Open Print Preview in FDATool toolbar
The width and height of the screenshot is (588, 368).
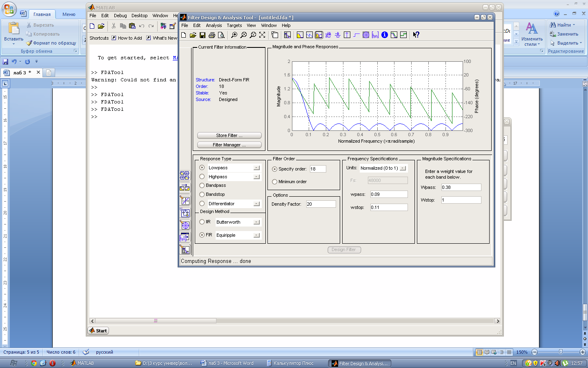pyautogui.click(x=221, y=35)
